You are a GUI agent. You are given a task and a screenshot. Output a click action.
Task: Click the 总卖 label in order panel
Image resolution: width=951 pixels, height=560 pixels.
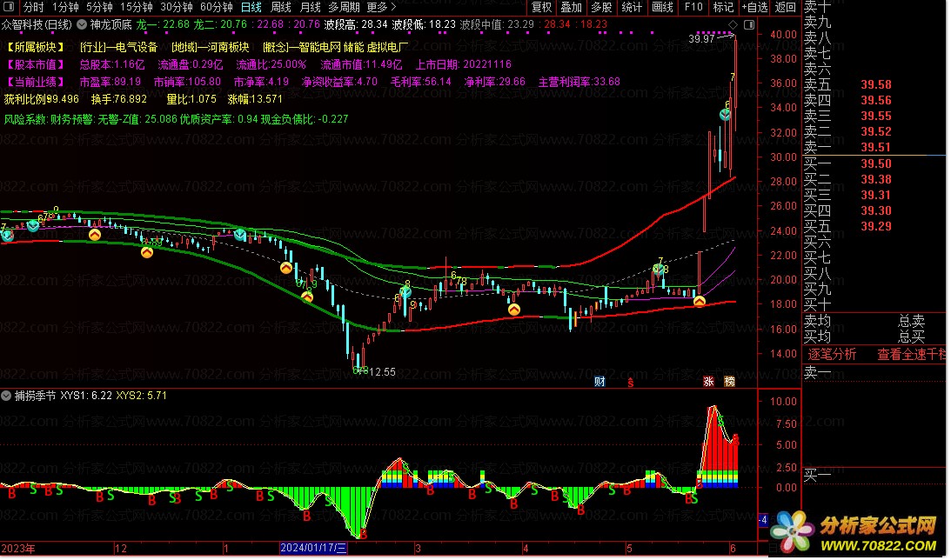tap(912, 321)
